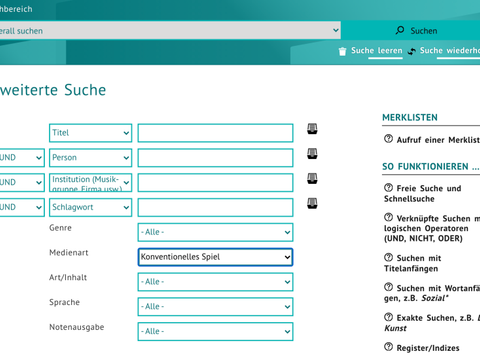
Task: Click the Notenausgabe label
Action: point(77,327)
